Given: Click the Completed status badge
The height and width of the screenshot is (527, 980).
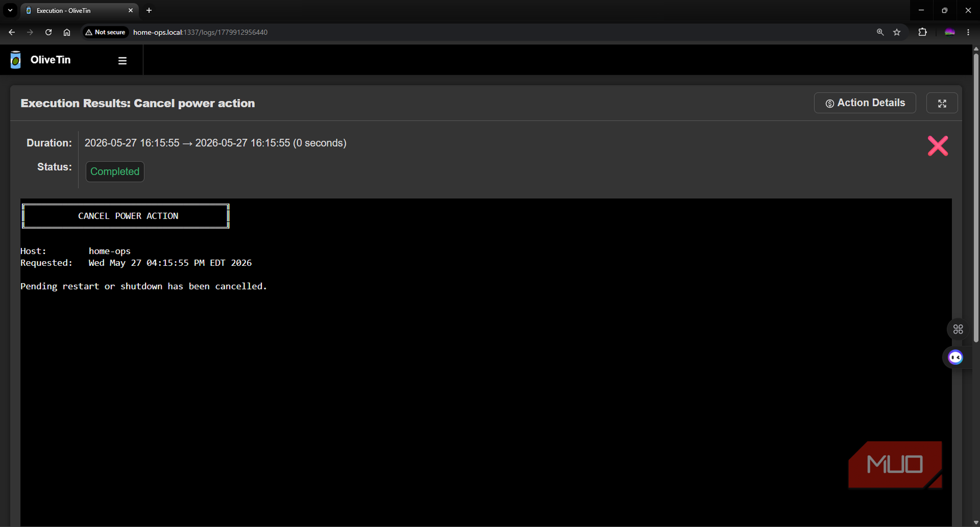Looking at the screenshot, I should tap(115, 172).
